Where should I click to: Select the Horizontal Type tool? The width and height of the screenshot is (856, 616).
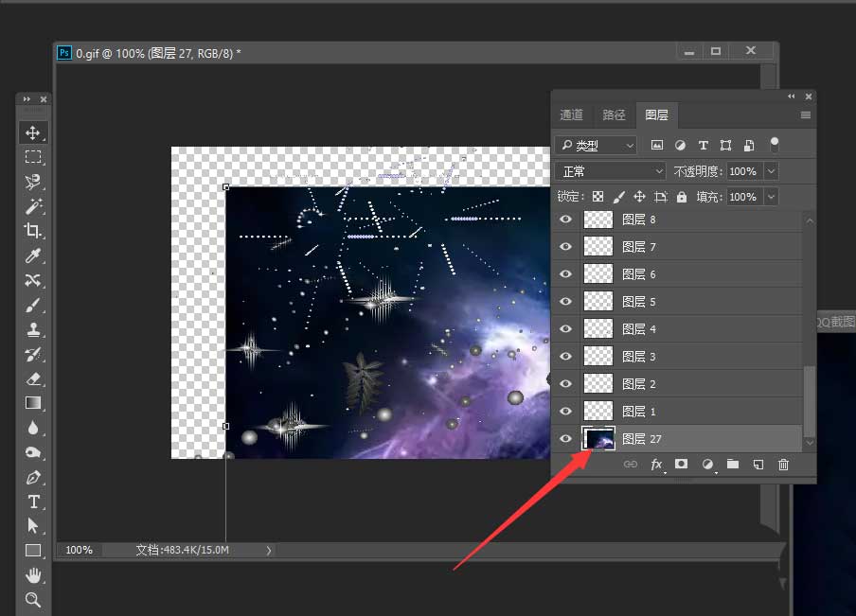tap(33, 502)
